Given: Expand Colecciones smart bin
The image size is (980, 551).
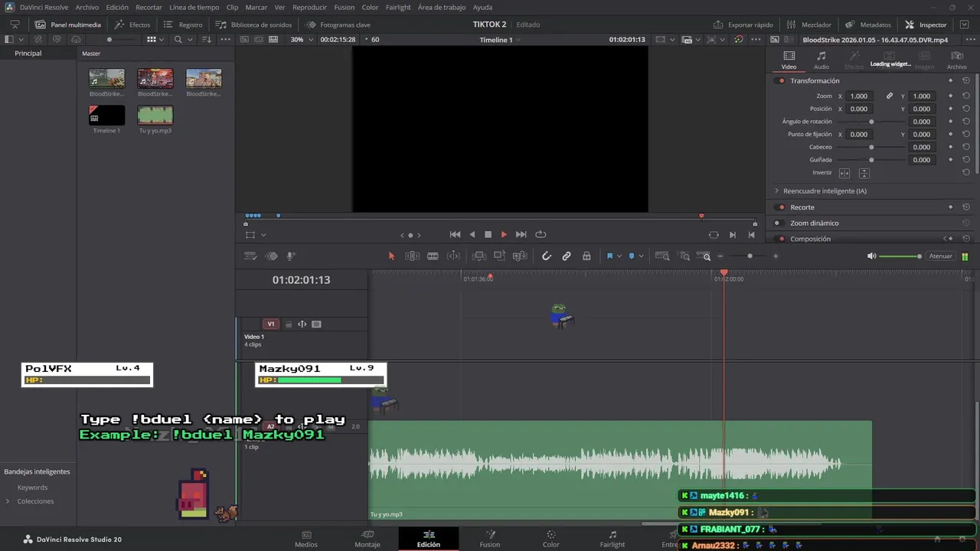Looking at the screenshot, I should (8, 501).
